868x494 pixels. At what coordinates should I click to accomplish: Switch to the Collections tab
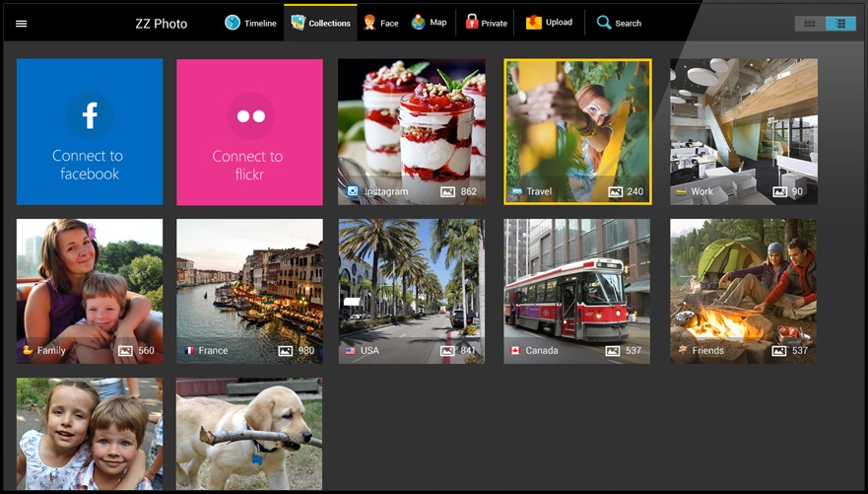pos(320,23)
